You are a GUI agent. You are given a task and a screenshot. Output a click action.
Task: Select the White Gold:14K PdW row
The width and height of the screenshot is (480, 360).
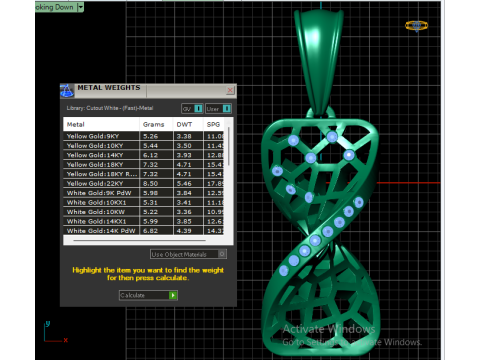[143, 231]
